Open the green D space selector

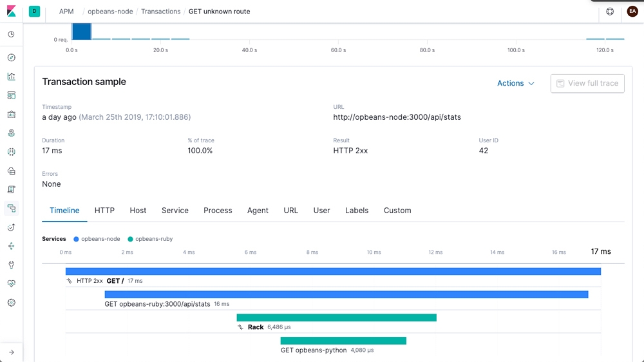[35, 12]
